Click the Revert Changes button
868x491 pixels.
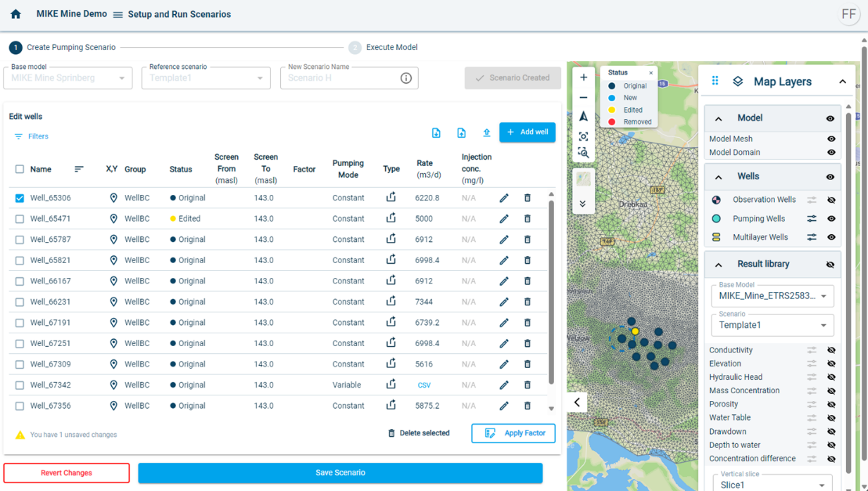pos(66,473)
